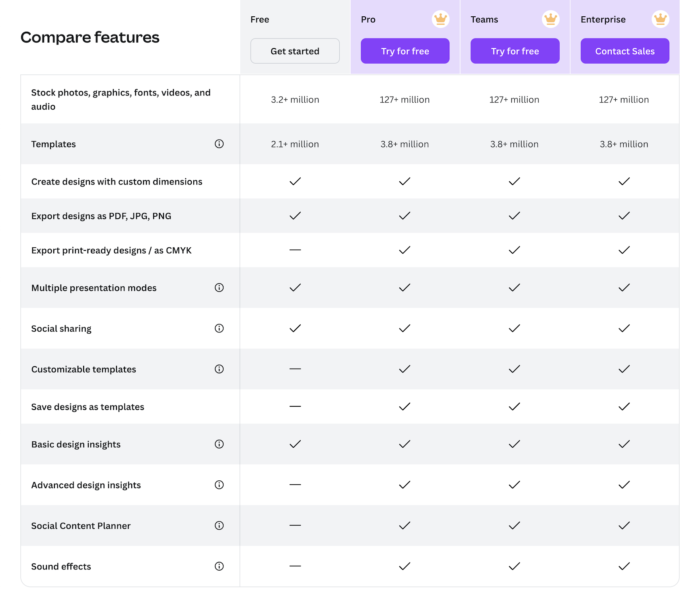Screen dimensions: 700x598
Task: Click the Compare features heading
Action: pyautogui.click(x=90, y=37)
